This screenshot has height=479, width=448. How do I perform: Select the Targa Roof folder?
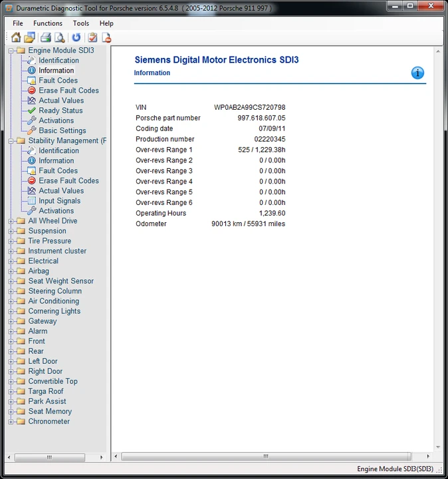point(46,391)
